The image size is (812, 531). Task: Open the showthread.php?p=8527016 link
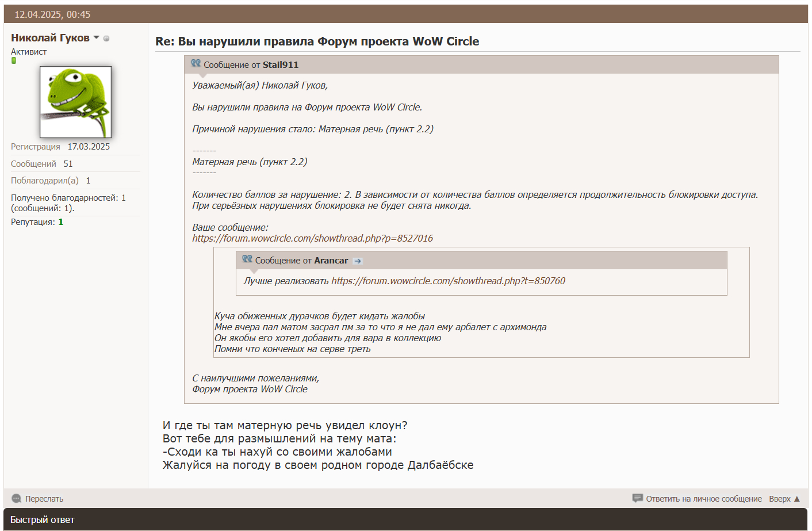point(312,238)
